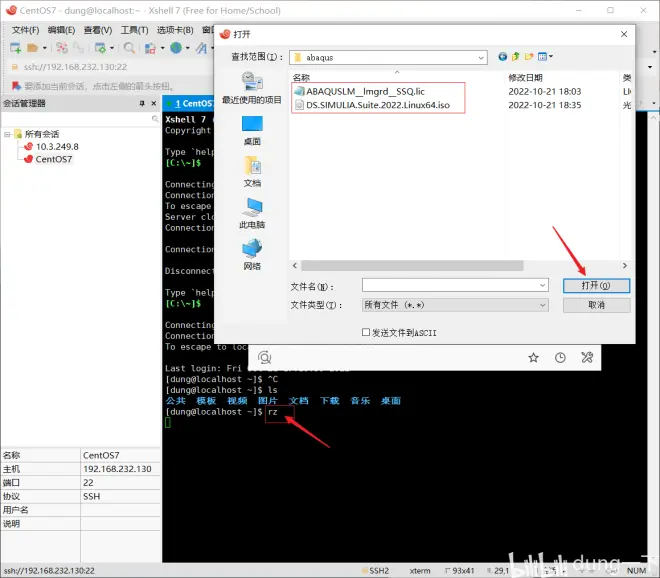660x578 pixels.
Task: Open the 编辑(E) menu
Action: click(x=61, y=30)
